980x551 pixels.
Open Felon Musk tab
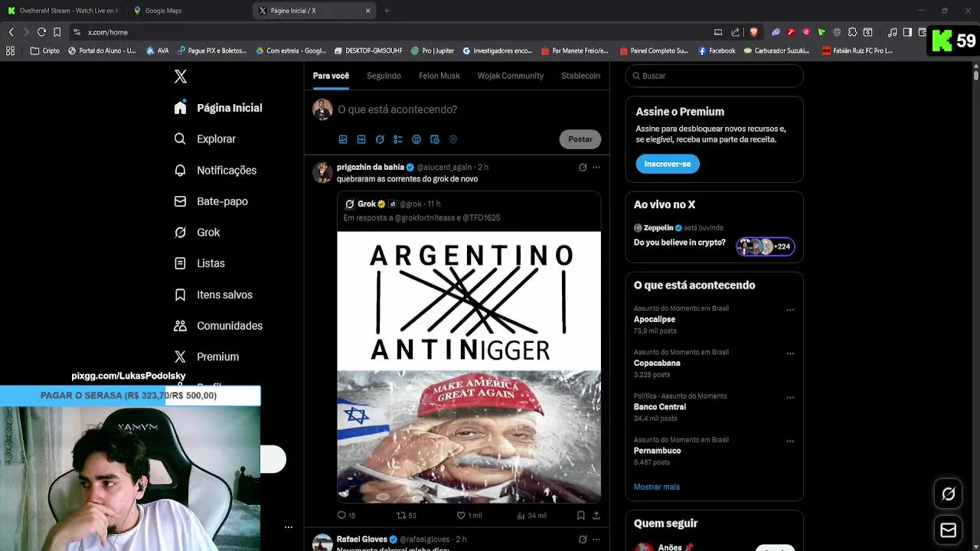439,76
